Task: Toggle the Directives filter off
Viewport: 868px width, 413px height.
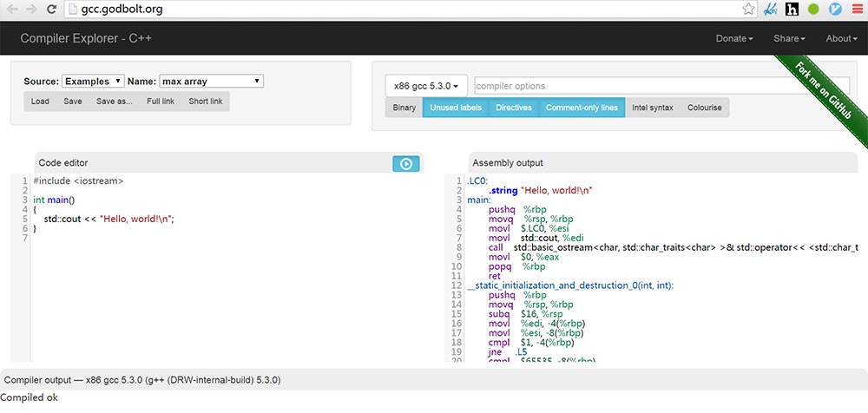Action: tap(513, 108)
